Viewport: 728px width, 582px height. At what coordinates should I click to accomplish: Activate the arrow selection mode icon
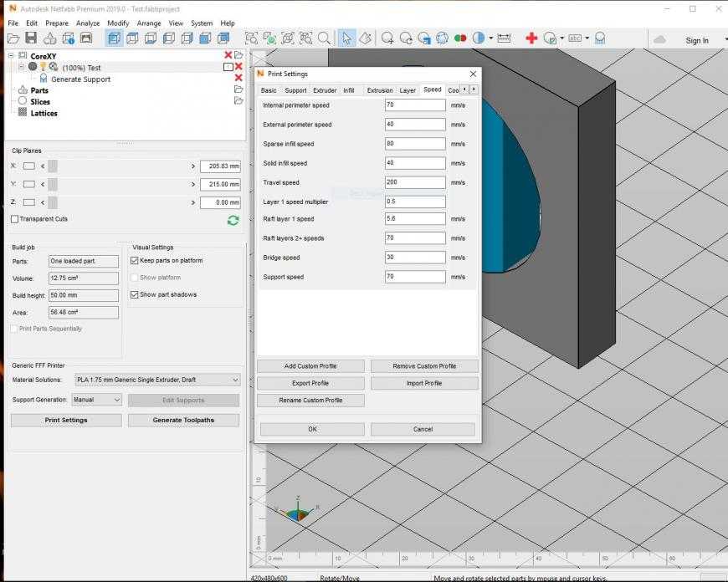pos(346,38)
